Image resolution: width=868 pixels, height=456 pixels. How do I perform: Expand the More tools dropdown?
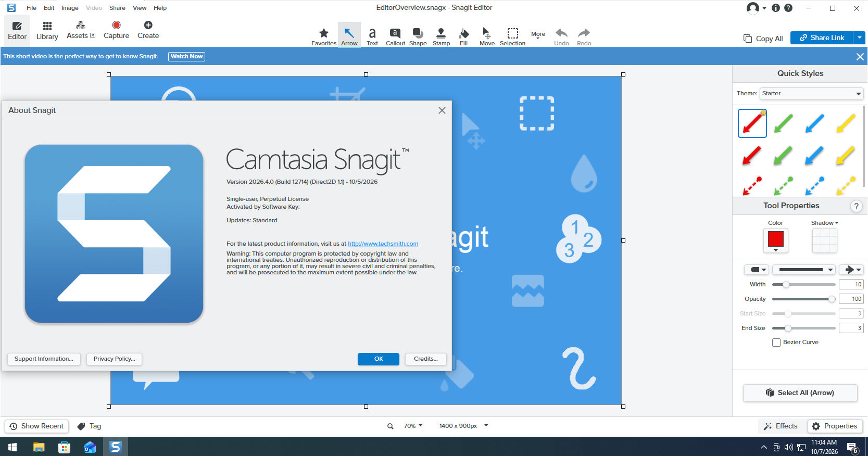538,35
